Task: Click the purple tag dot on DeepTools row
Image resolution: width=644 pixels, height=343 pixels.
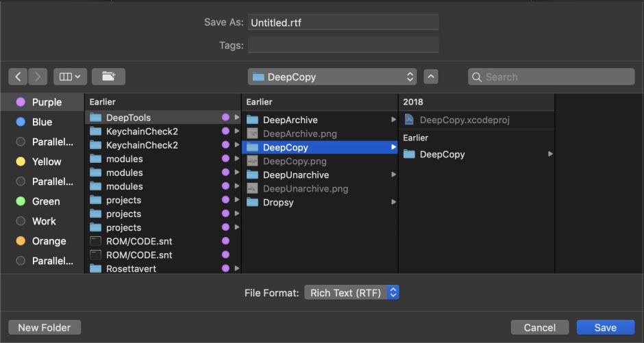Action: click(x=225, y=117)
